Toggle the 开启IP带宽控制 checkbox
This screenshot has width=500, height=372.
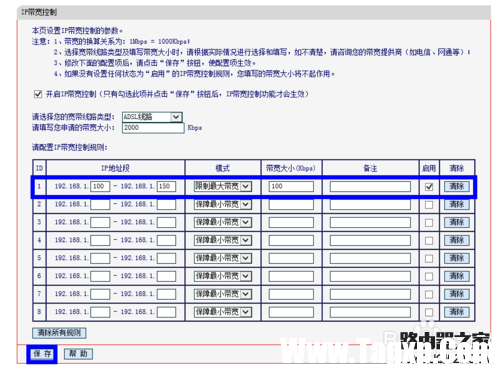click(x=38, y=94)
